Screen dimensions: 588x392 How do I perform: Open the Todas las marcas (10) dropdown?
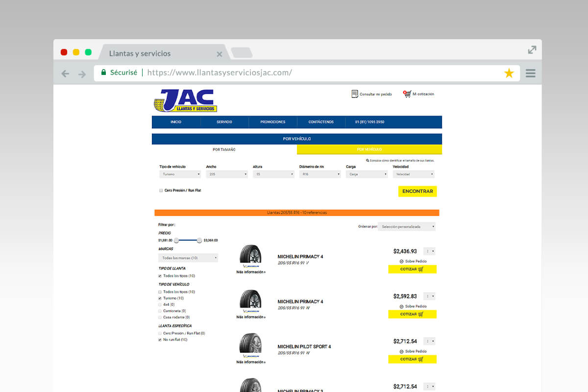coord(189,258)
